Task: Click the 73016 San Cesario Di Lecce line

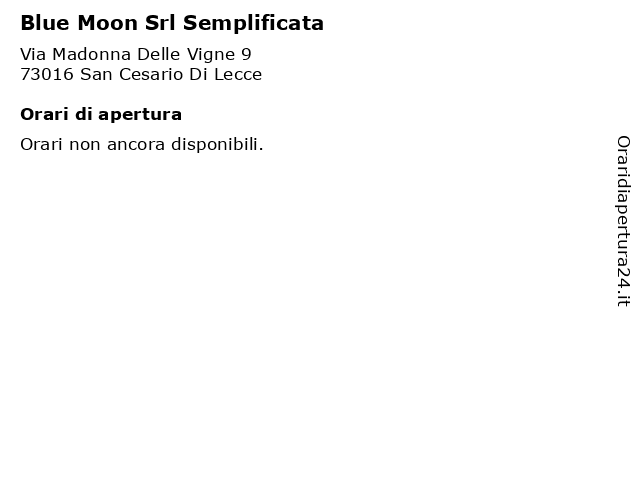Action: pos(141,74)
